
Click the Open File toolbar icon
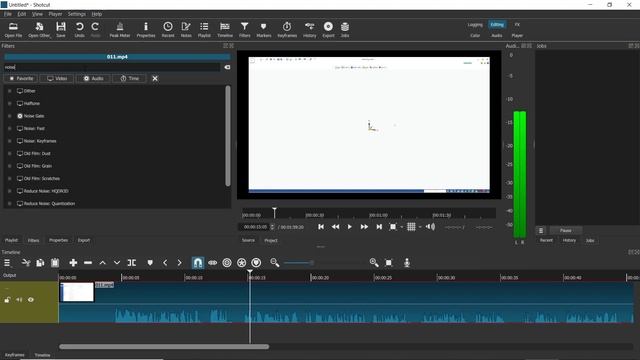pos(13,30)
